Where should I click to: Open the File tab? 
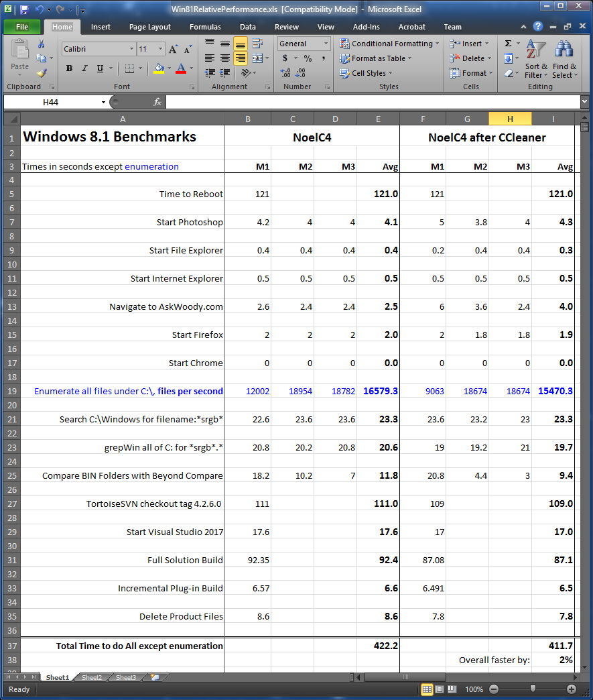(22, 27)
